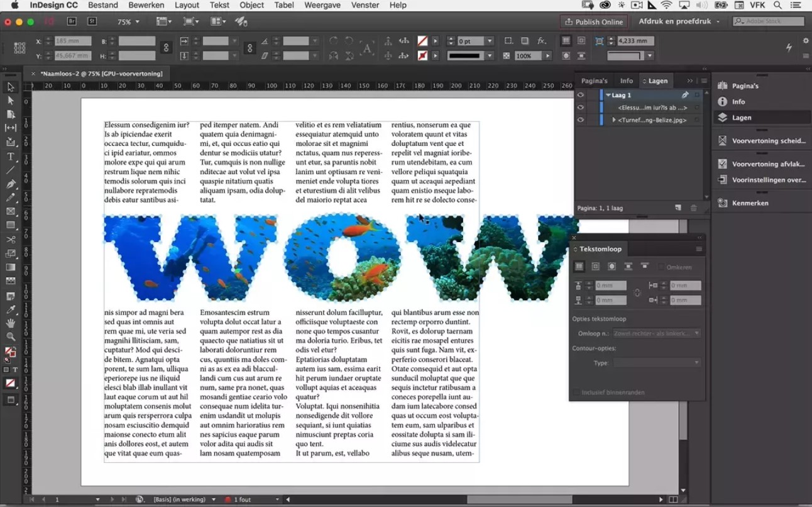Open the Bestand menu
This screenshot has width=812, height=507.
pyautogui.click(x=103, y=5)
